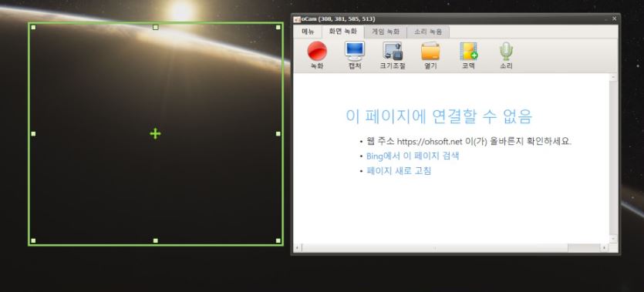Open the 코덱 codec settings icon
The height and width of the screenshot is (292, 644).
point(469,55)
